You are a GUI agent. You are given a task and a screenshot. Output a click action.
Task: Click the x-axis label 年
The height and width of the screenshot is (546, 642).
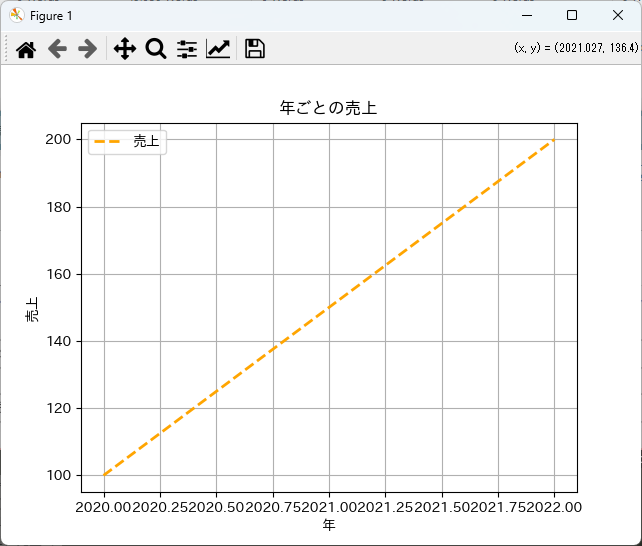pyautogui.click(x=328, y=525)
